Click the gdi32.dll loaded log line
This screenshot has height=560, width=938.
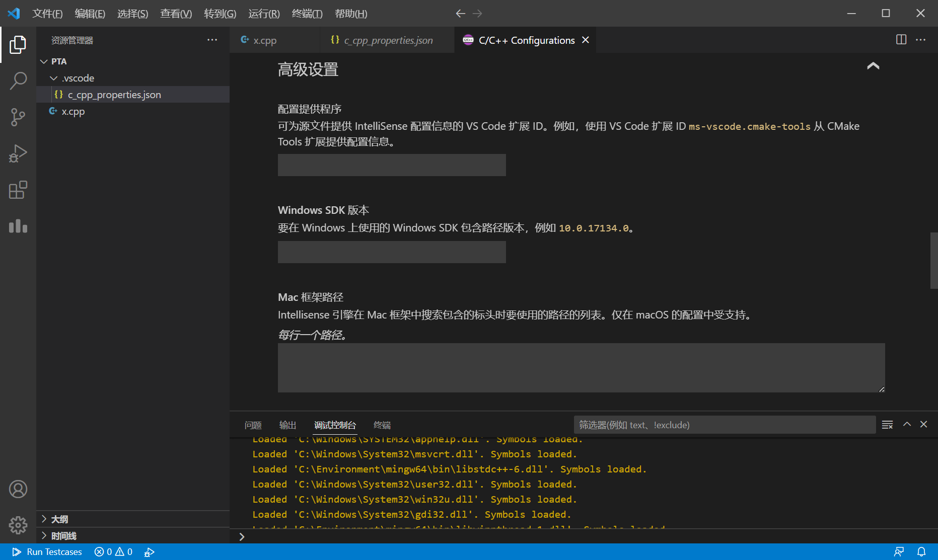(x=411, y=514)
